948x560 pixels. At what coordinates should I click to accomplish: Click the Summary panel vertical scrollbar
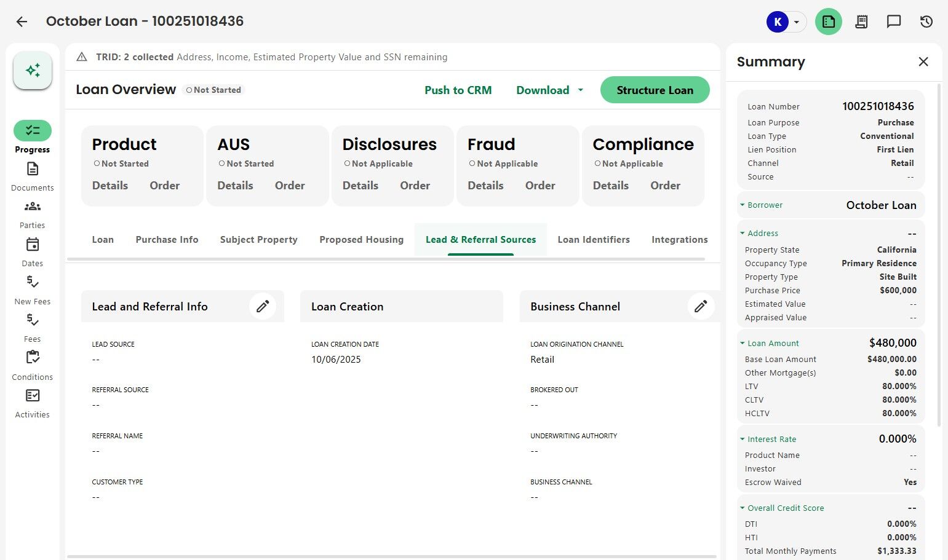pos(939,254)
